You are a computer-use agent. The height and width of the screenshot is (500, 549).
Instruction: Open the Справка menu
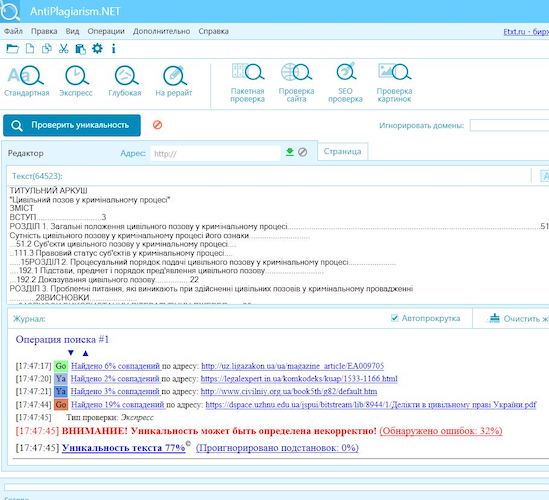click(214, 31)
